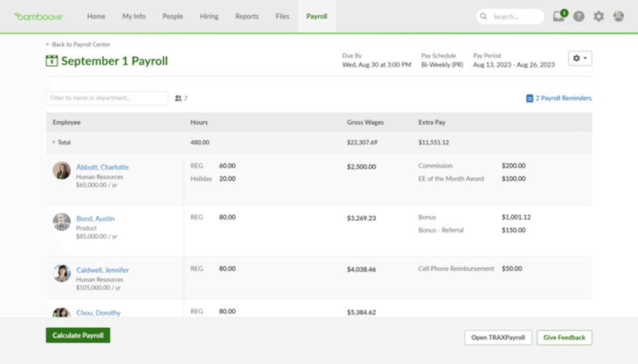
Task: Click the BambooHR logo
Action: 40,16
